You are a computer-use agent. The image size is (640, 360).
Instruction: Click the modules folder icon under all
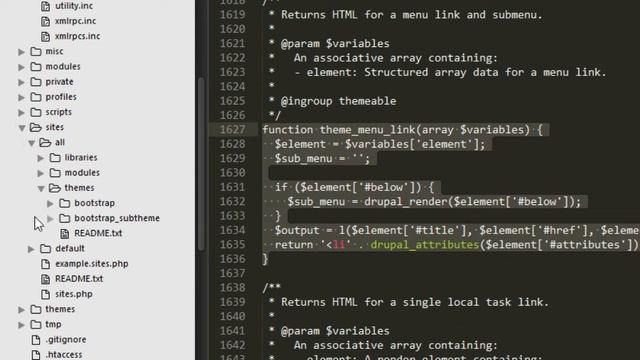55,173
